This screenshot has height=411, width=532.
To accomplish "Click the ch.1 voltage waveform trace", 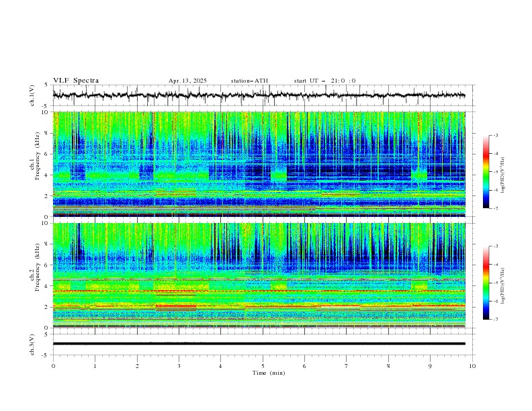I will 259,95.
